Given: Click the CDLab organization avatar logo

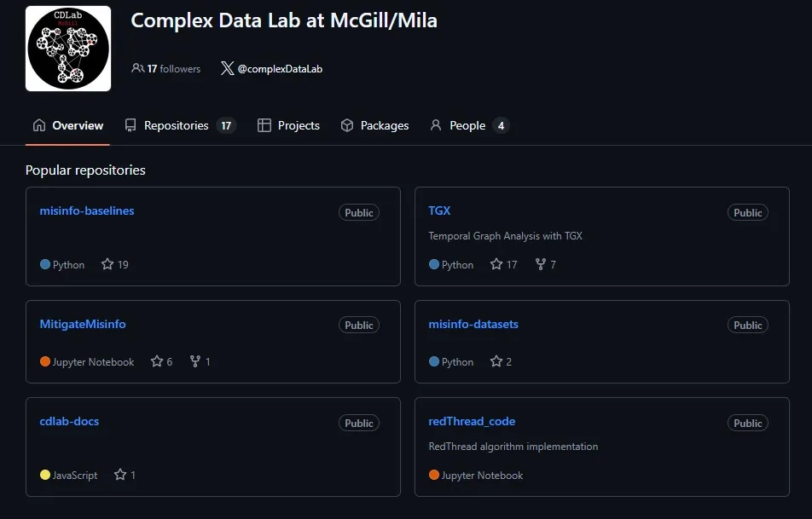Looking at the screenshot, I should tap(68, 49).
